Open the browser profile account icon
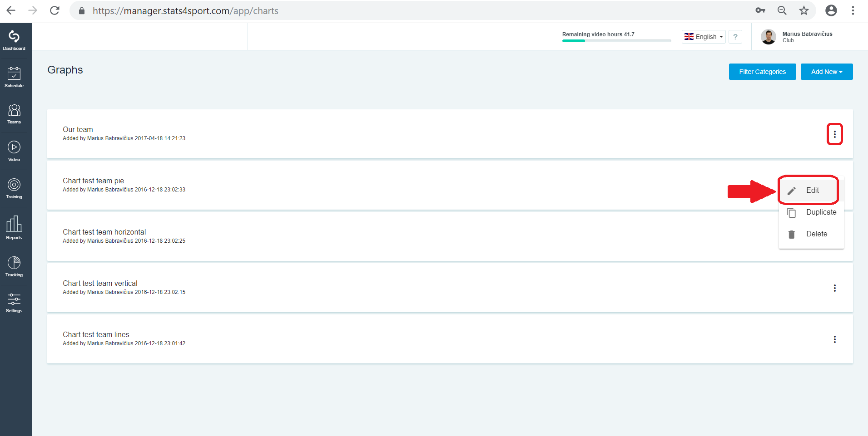 point(831,10)
